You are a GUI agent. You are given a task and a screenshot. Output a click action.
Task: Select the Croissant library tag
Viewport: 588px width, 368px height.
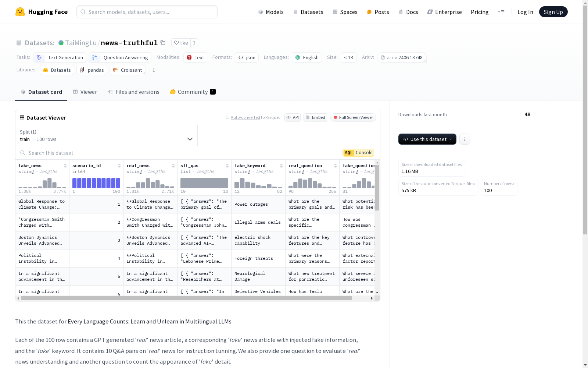click(127, 70)
